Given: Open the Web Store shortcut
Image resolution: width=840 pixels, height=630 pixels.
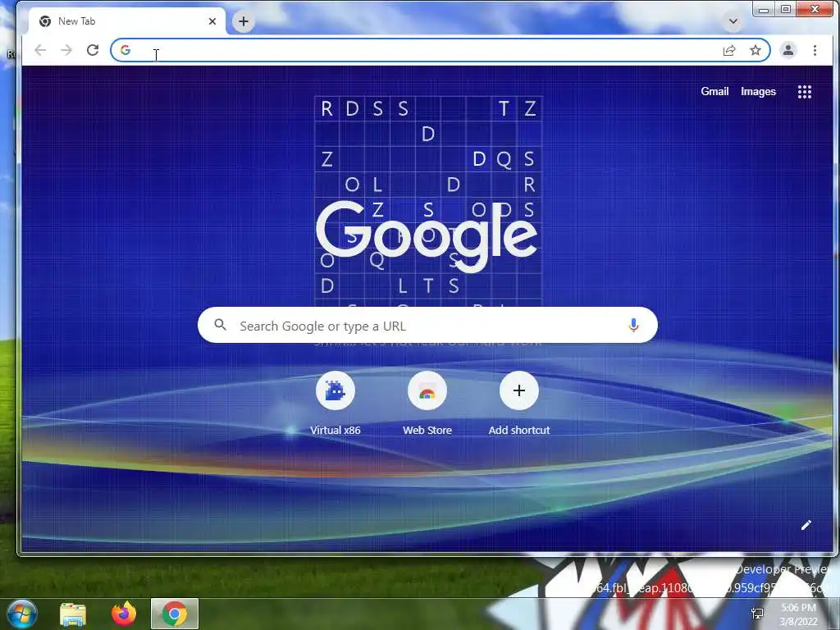Looking at the screenshot, I should 427,403.
